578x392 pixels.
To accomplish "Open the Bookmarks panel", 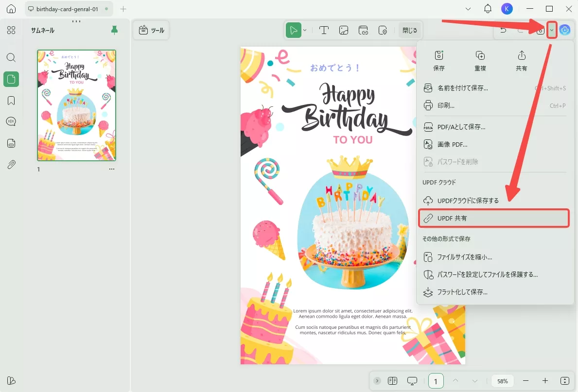I will pos(11,100).
